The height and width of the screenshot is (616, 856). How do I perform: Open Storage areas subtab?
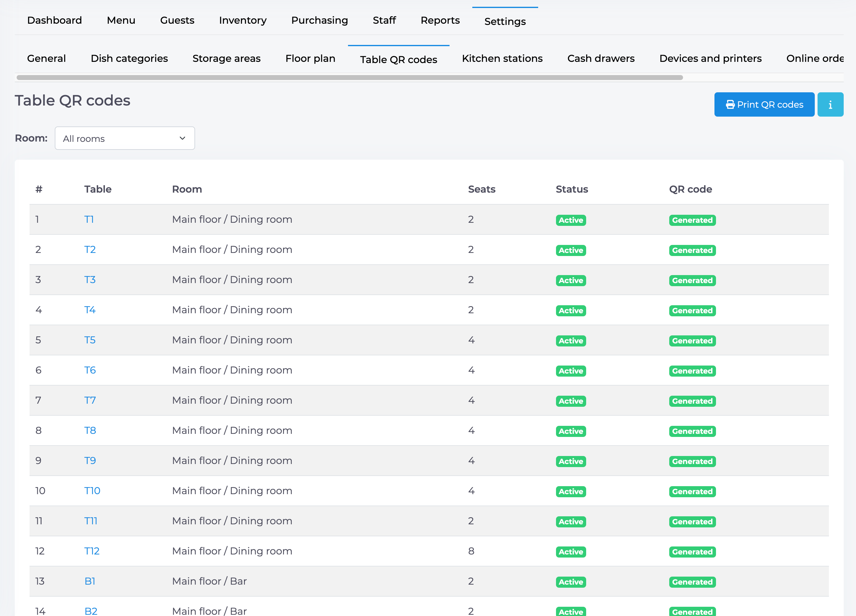tap(226, 58)
